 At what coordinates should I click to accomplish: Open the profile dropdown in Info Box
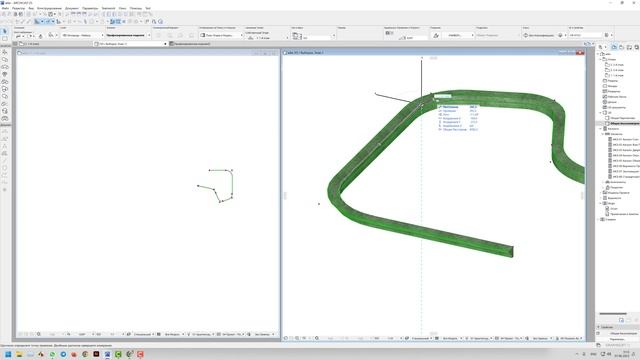[128, 36]
